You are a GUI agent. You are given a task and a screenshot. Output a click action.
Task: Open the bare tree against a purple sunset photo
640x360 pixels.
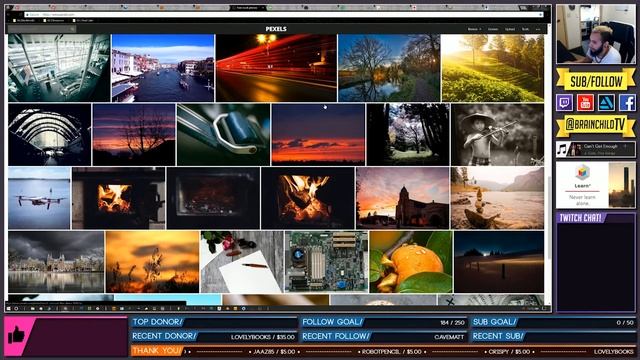134,134
